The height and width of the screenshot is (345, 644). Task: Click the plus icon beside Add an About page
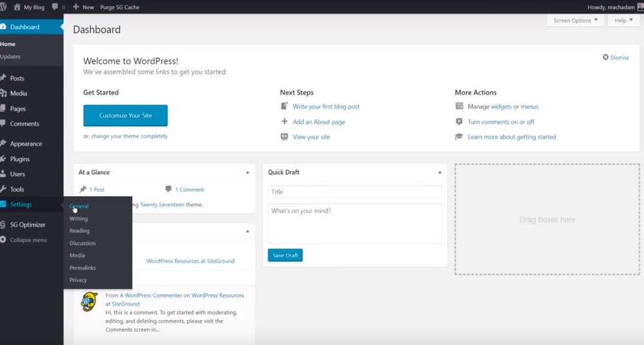click(284, 121)
